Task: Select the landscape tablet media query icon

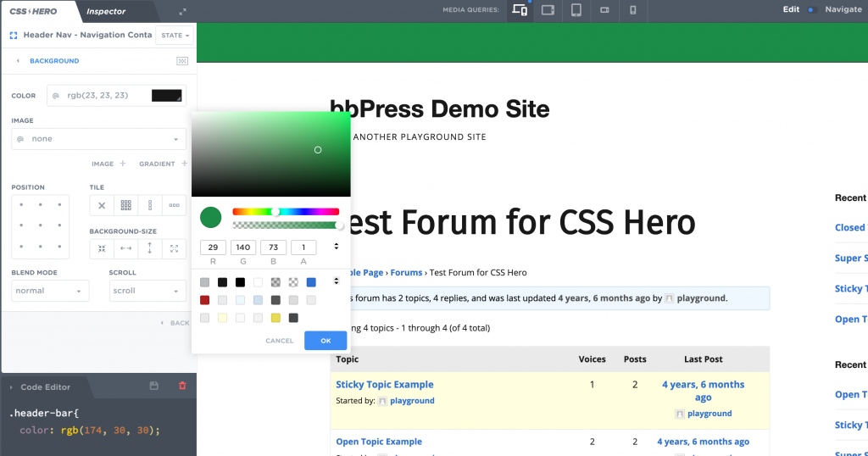Action: (x=548, y=10)
